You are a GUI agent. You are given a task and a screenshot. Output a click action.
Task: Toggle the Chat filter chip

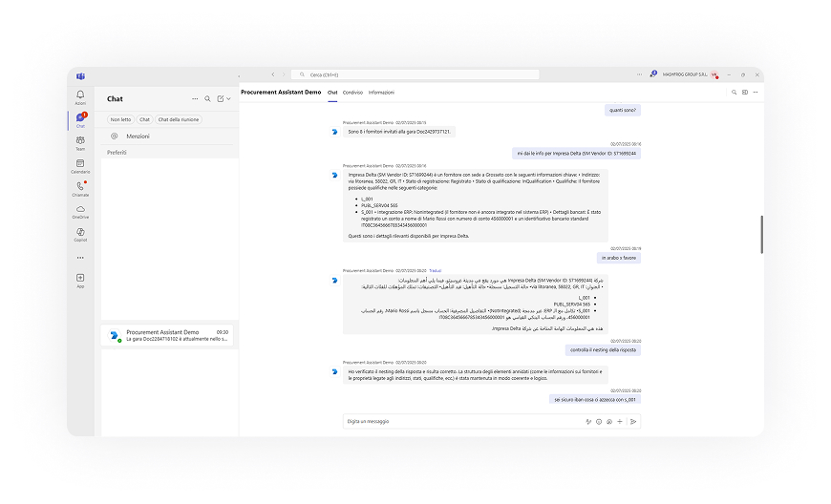pyautogui.click(x=144, y=119)
